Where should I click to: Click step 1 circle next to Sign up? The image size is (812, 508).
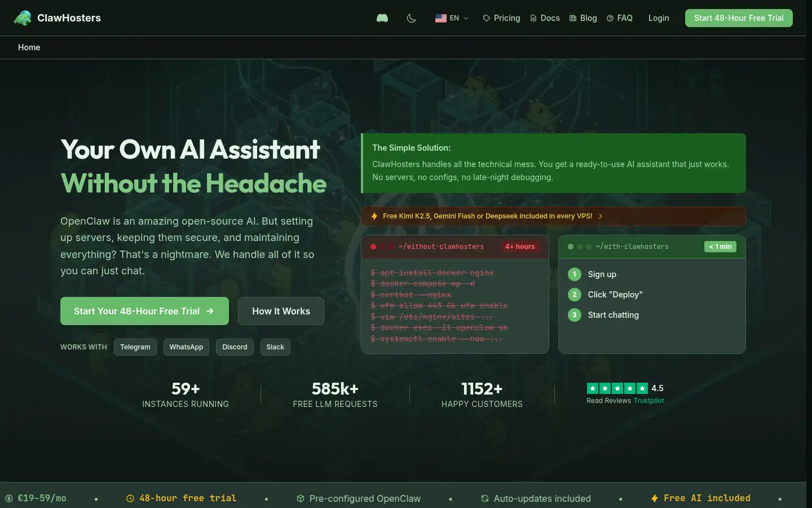574,274
